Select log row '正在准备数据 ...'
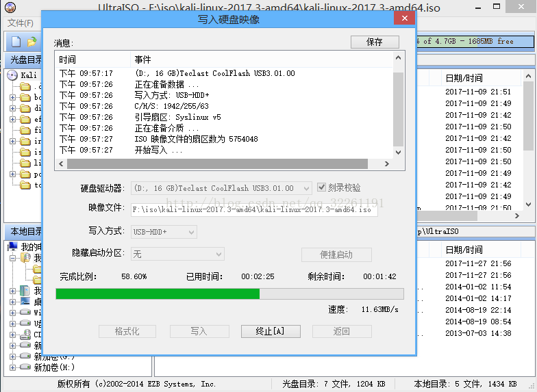 [224, 84]
